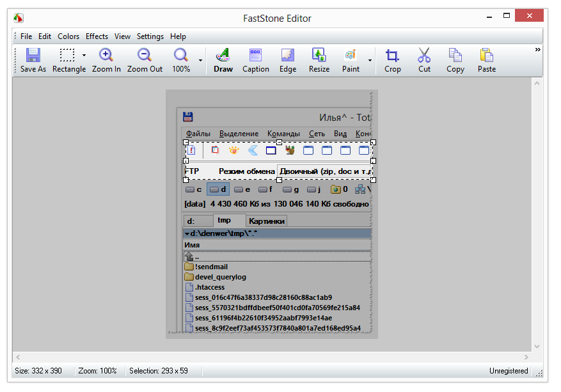The width and height of the screenshot is (561, 392).
Task: Click the Сеть menu in the captured image
Action: 317,134
